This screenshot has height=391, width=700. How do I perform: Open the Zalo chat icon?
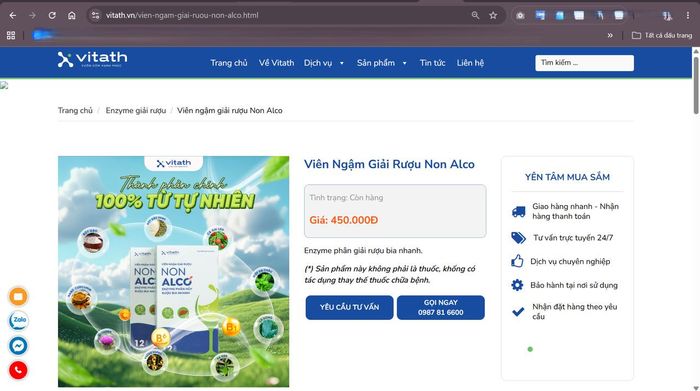click(18, 320)
